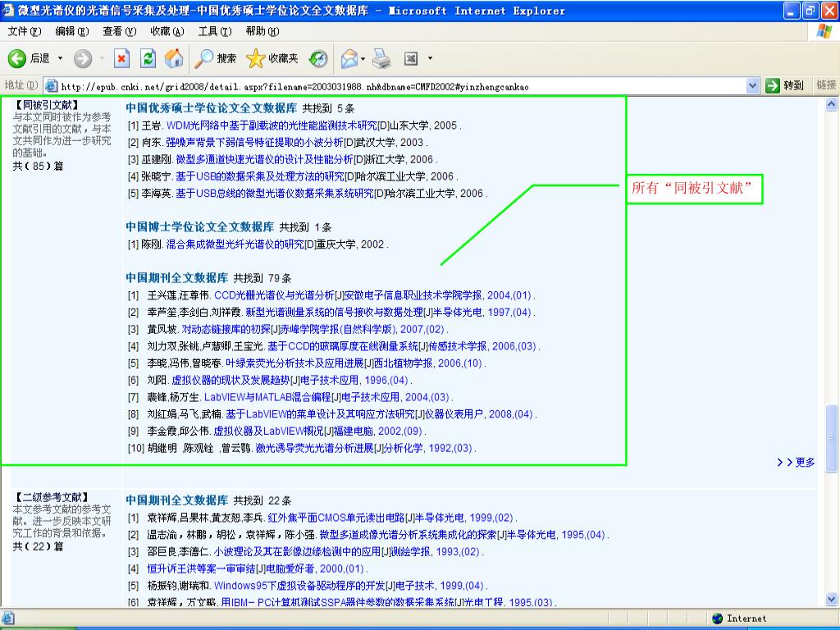
Task: Go to the Home page icon
Action: (x=174, y=58)
